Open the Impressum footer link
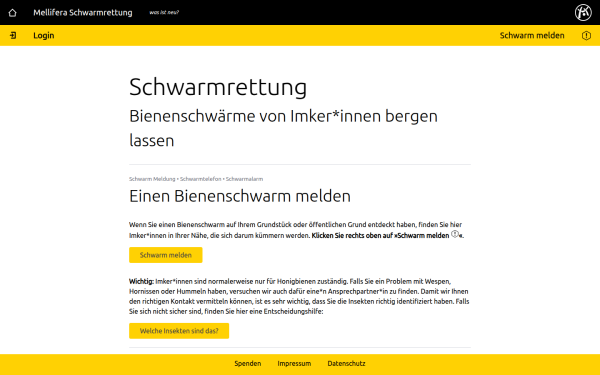This screenshot has width=600, height=375. (x=294, y=364)
